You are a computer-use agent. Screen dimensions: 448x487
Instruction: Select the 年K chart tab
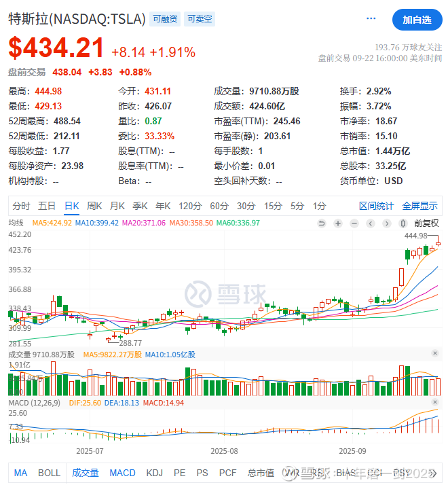click(x=163, y=206)
